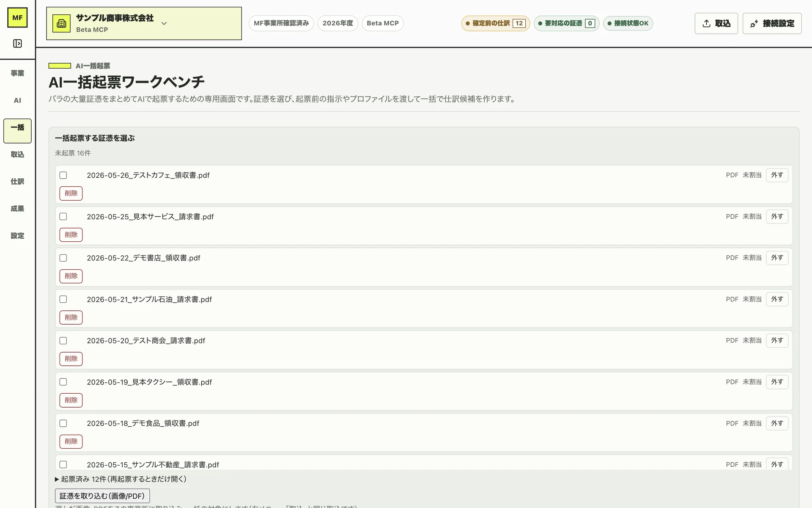
Task: Delete テストカフェ_領収書.pdf with 削除
Action: point(71,193)
